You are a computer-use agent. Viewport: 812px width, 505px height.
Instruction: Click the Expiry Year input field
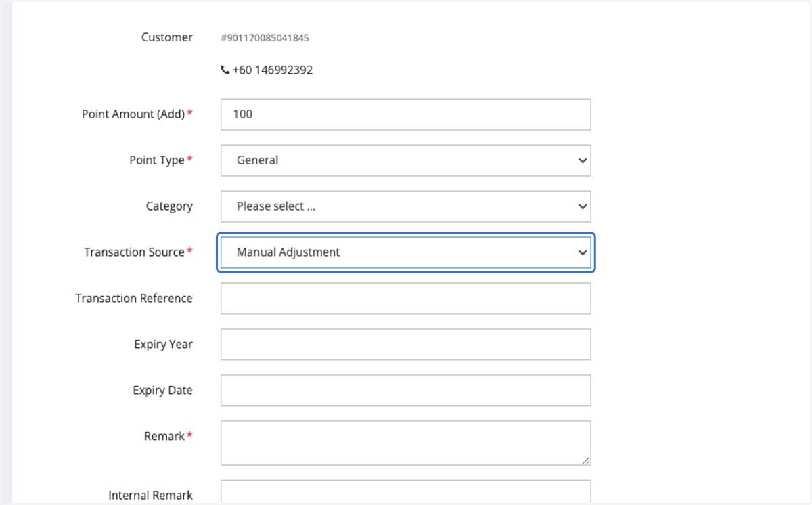coord(405,345)
